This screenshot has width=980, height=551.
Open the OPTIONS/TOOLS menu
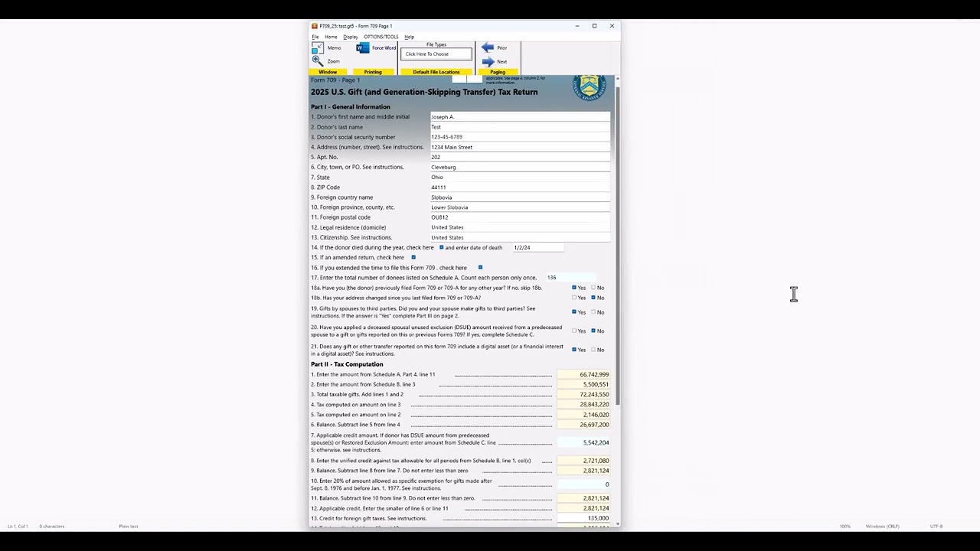tap(381, 37)
